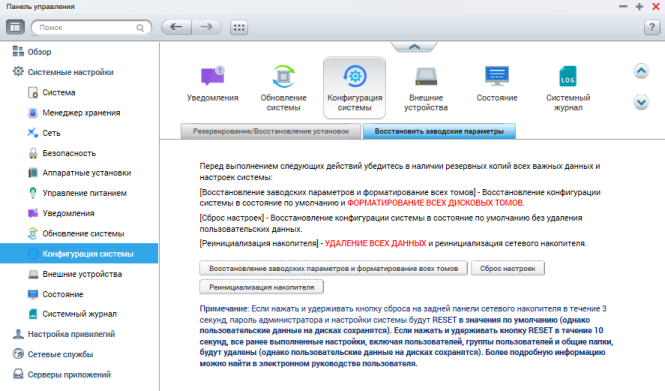
Task: Click the Менеджер хранения sidebar icon
Action: coord(33,113)
